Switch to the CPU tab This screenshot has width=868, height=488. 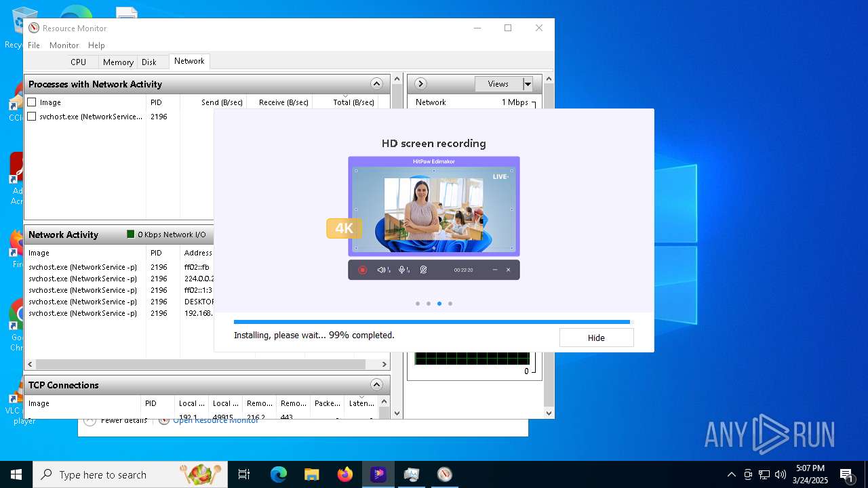[79, 62]
